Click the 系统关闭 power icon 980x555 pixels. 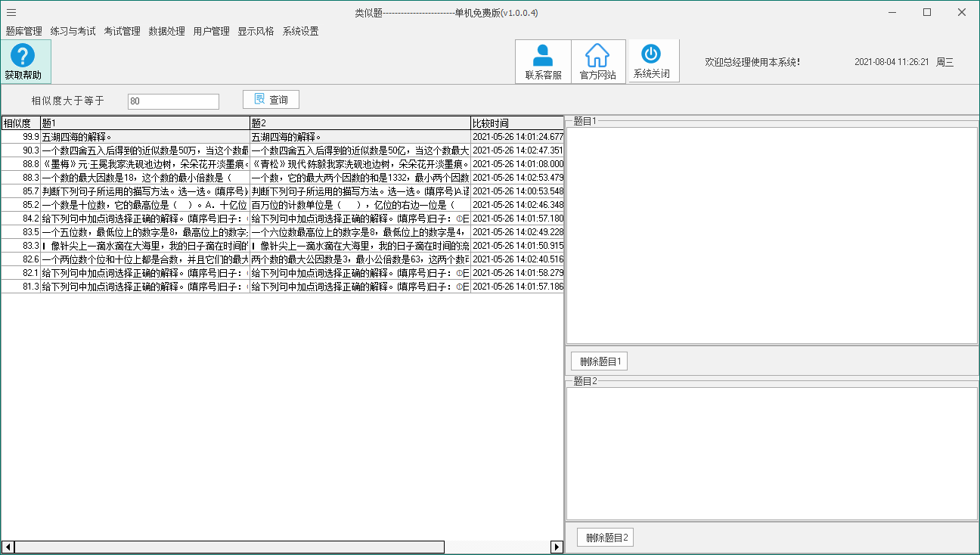(x=653, y=60)
